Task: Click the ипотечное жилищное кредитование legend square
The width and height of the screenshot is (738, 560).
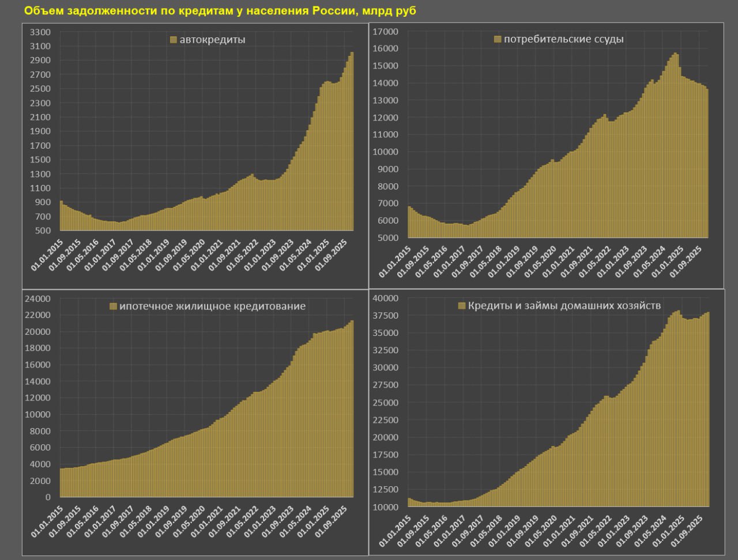Action: 113,307
